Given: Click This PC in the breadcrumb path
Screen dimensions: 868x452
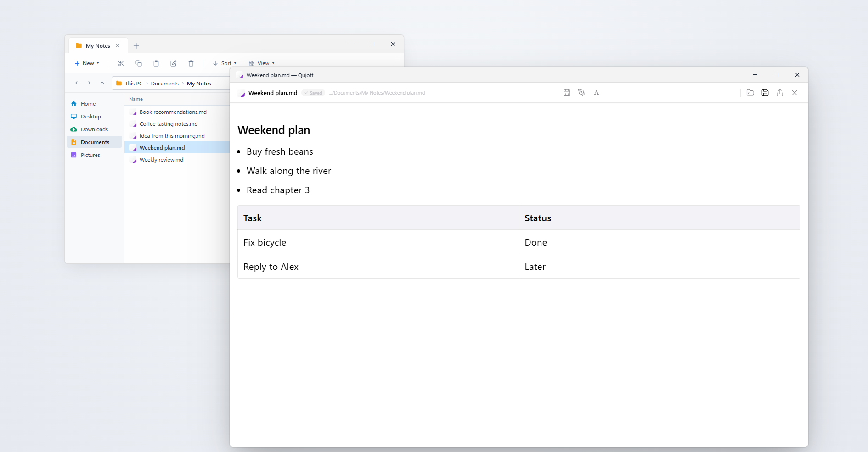Looking at the screenshot, I should pyautogui.click(x=134, y=84).
